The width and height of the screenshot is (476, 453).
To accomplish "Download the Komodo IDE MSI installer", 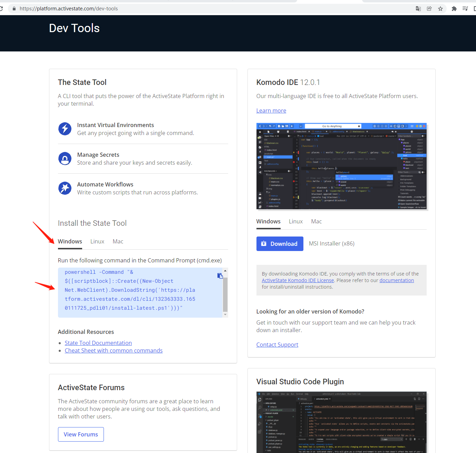I will [x=280, y=244].
